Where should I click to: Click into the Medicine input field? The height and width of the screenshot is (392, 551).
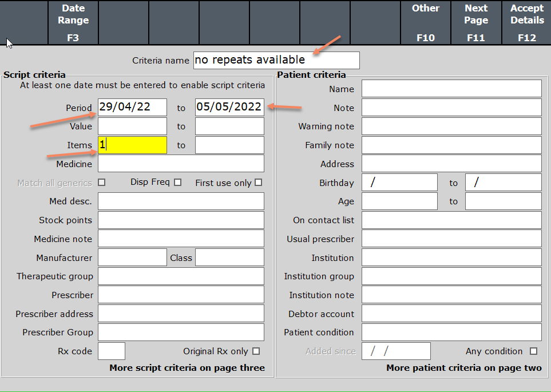[x=181, y=164]
